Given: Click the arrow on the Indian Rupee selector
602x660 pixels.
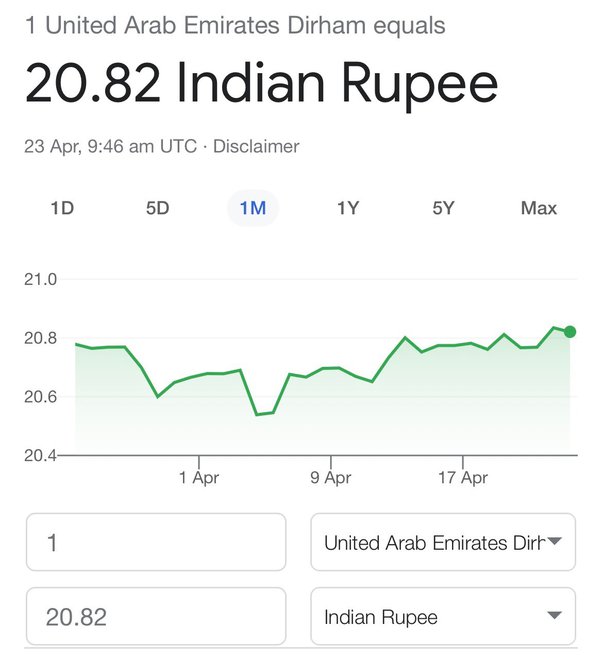Looking at the screenshot, I should (x=555, y=615).
